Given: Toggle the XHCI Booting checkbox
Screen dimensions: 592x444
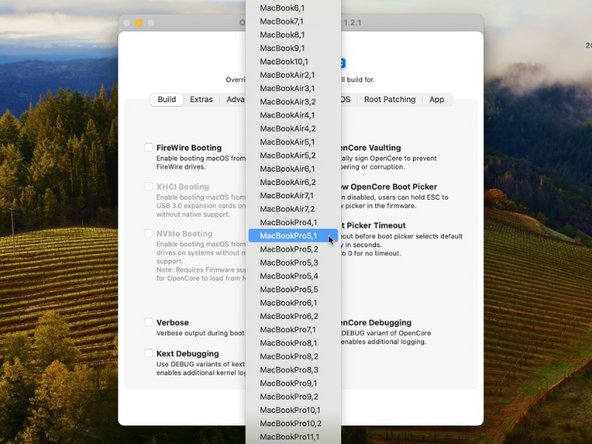Looking at the screenshot, I should [x=149, y=187].
